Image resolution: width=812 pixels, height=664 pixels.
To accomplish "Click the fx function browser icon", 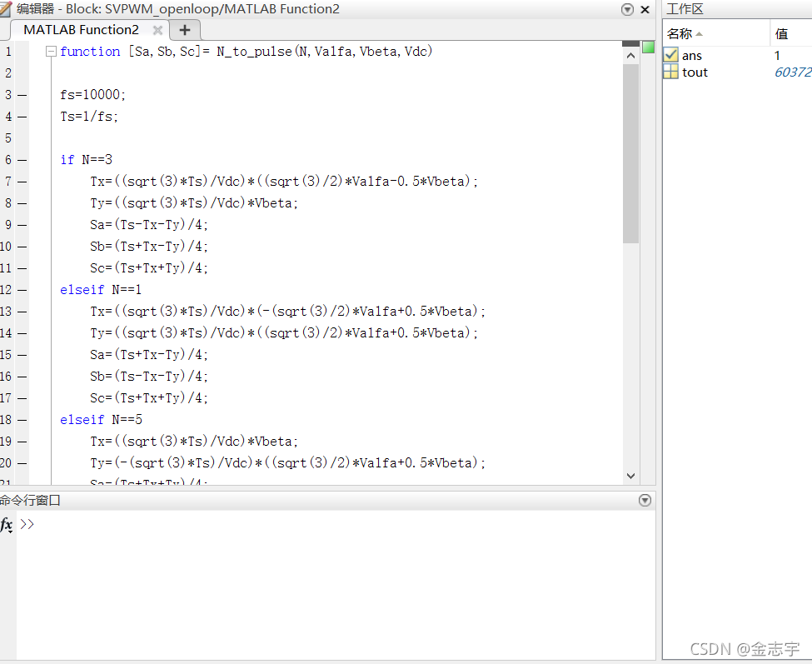I will 7,525.
